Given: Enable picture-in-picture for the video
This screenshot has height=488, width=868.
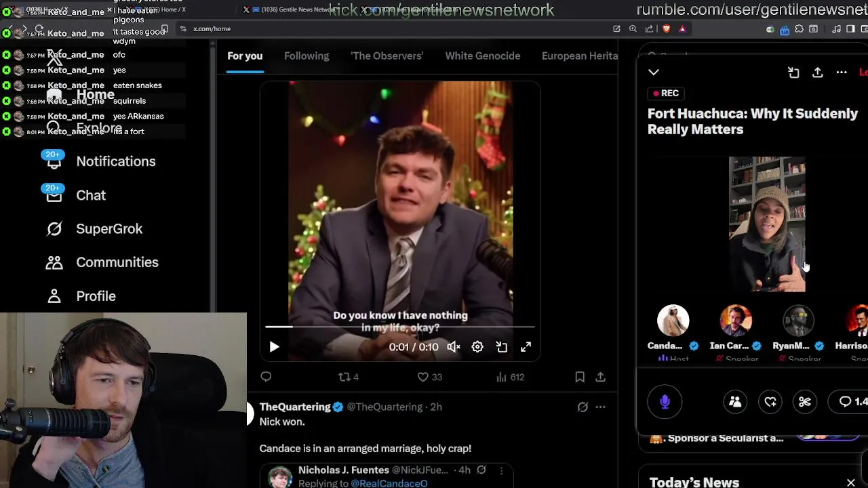Looking at the screenshot, I should (502, 347).
